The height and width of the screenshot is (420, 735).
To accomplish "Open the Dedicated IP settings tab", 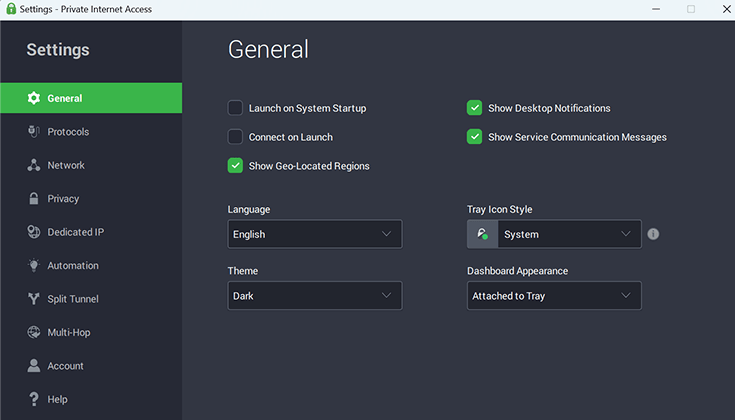I will [x=91, y=232].
